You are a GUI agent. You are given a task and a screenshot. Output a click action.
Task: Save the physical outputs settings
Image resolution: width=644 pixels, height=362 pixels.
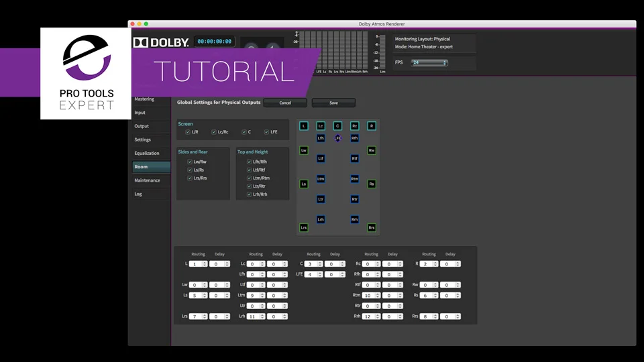[333, 103]
